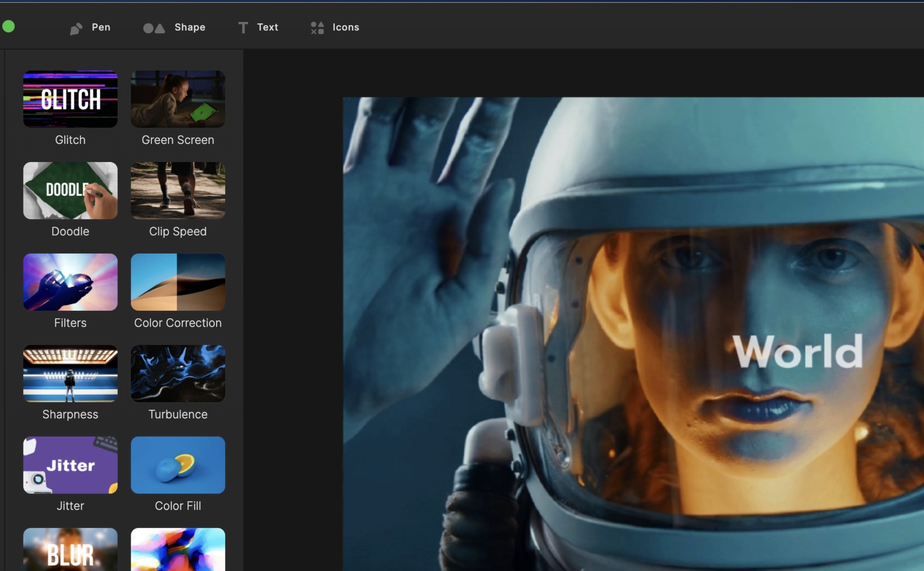Select the Turbulence effect
Screen dimensions: 924x571
tap(177, 373)
